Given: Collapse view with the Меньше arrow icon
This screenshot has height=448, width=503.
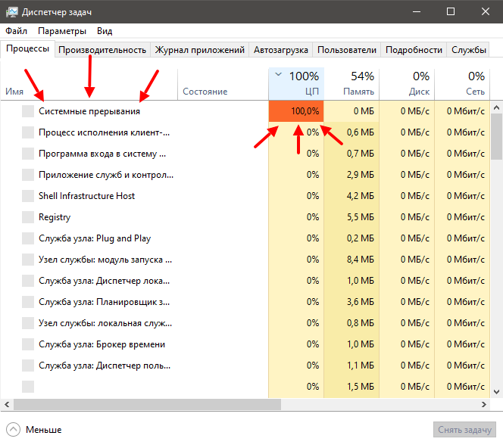Looking at the screenshot, I should (x=13, y=430).
